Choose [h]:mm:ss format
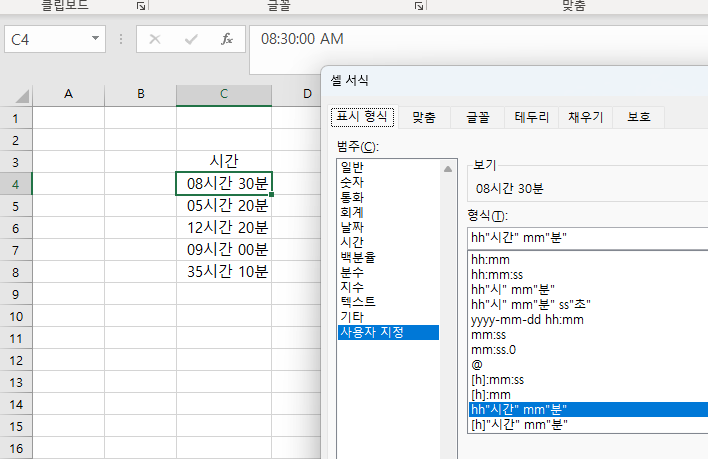This screenshot has width=708, height=459. pyautogui.click(x=589, y=380)
